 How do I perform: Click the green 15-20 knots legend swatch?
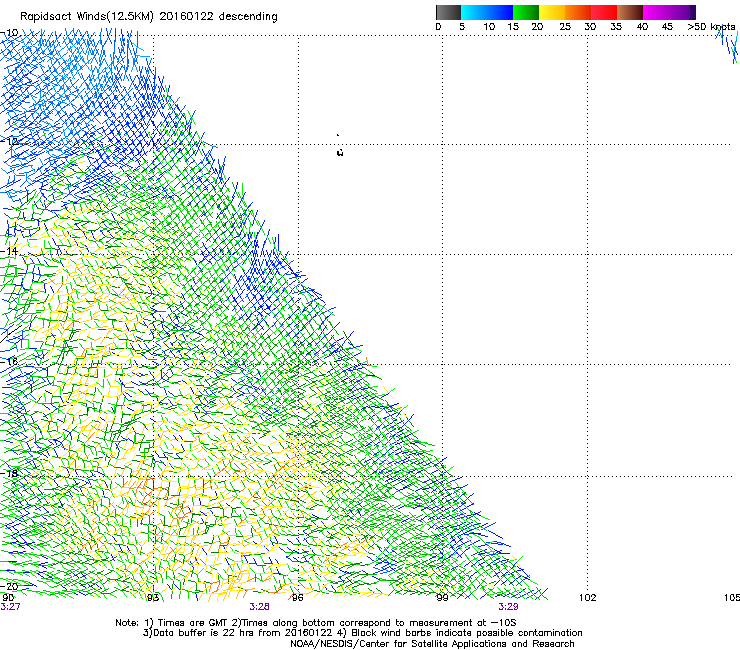pos(526,12)
